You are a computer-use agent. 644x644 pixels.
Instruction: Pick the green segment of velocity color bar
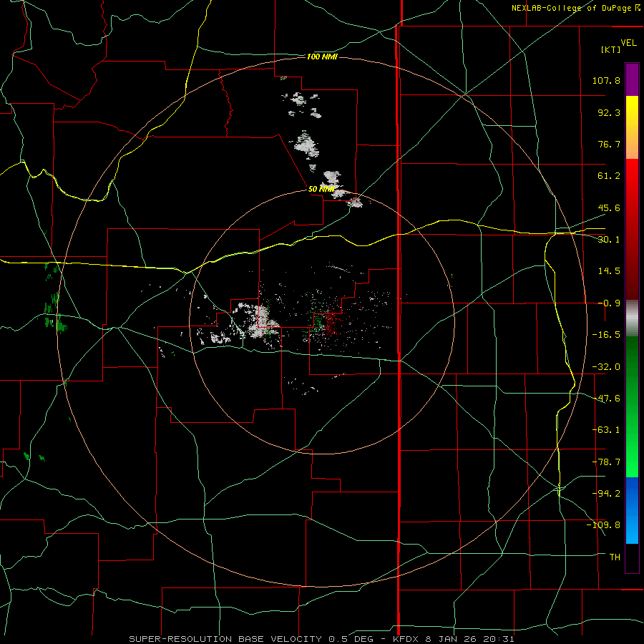point(632,406)
